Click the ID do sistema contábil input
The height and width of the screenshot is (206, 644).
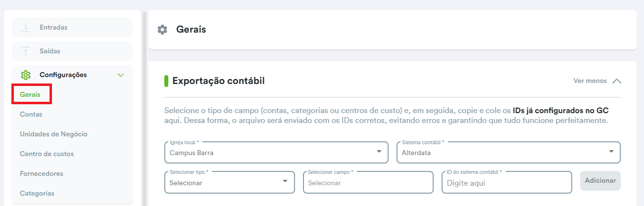tap(506, 182)
